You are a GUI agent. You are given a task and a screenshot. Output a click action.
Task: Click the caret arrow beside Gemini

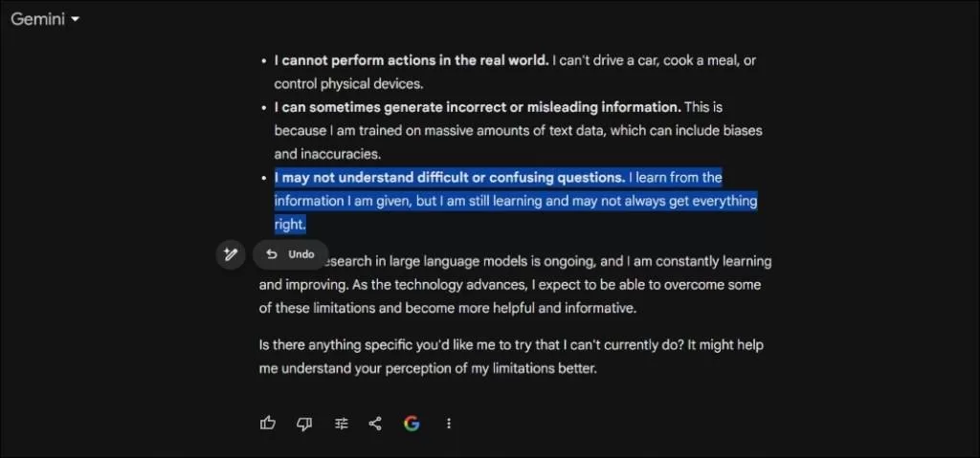pyautogui.click(x=75, y=20)
